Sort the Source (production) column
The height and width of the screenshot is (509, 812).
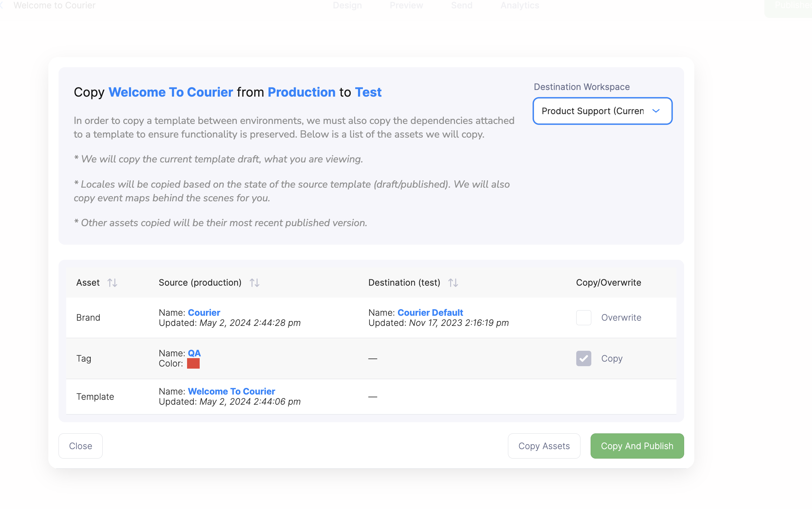coord(255,283)
